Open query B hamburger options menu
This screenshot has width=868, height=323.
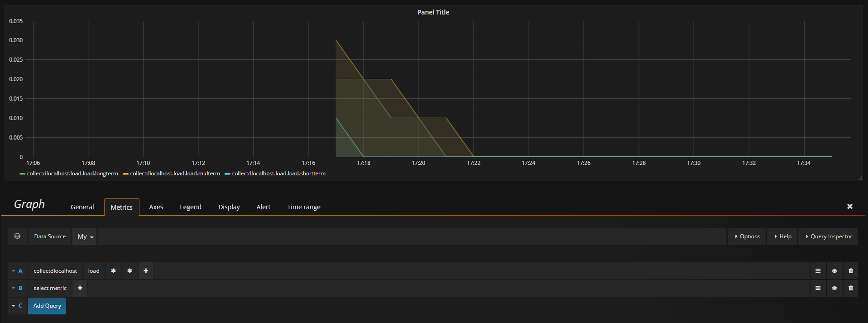[818, 288]
